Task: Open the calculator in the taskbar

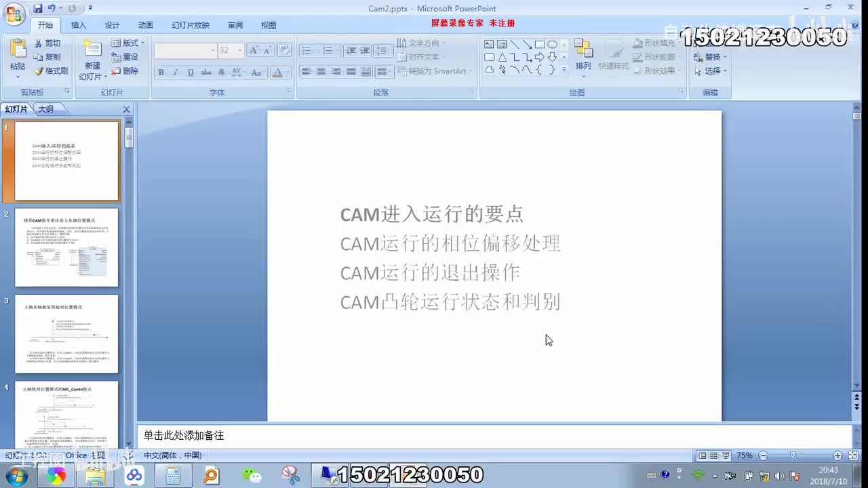Action: 172,476
